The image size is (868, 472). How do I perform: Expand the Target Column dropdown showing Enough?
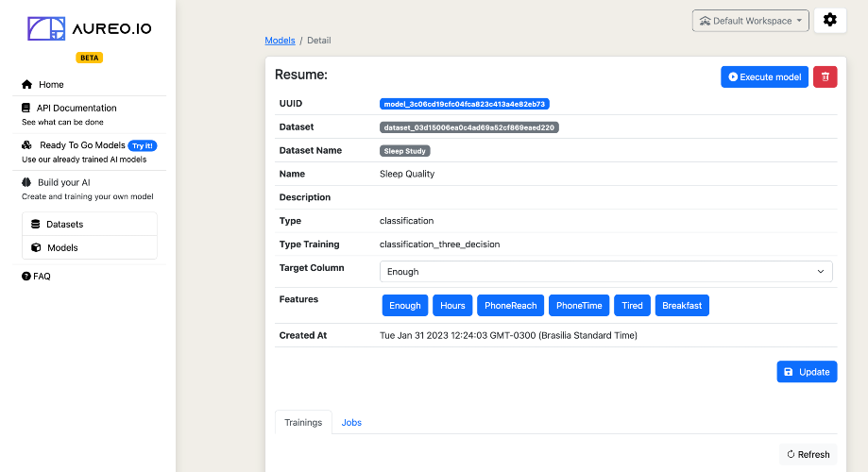(x=605, y=272)
